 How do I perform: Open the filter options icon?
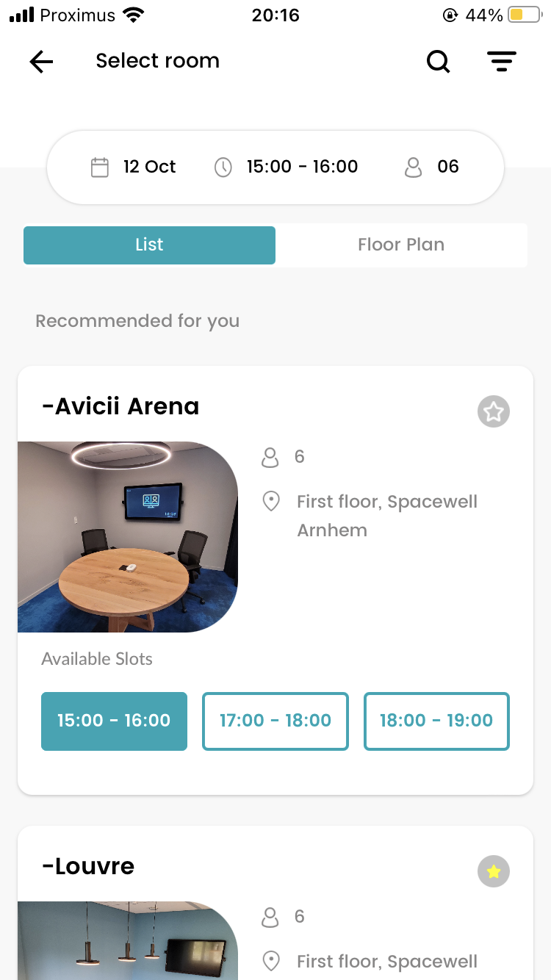pyautogui.click(x=502, y=62)
